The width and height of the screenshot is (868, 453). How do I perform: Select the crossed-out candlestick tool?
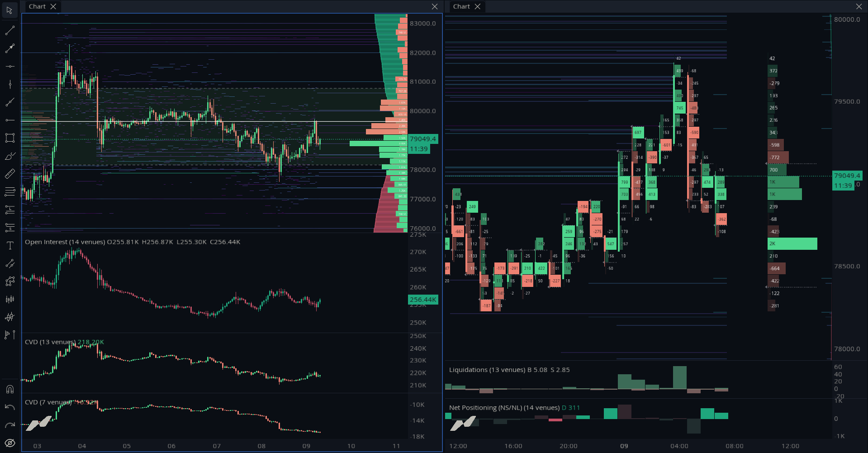tap(9, 317)
